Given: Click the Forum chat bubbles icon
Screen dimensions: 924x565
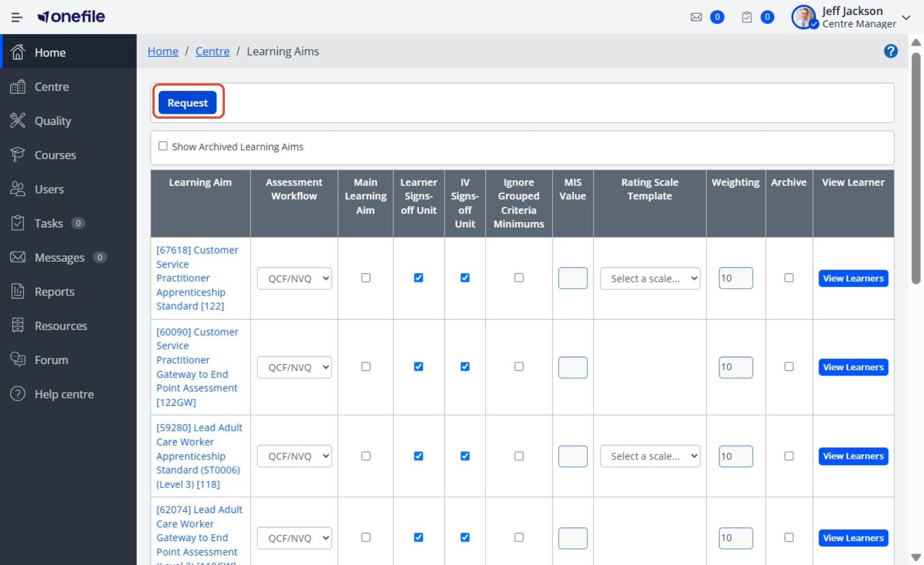Looking at the screenshot, I should [x=18, y=360].
